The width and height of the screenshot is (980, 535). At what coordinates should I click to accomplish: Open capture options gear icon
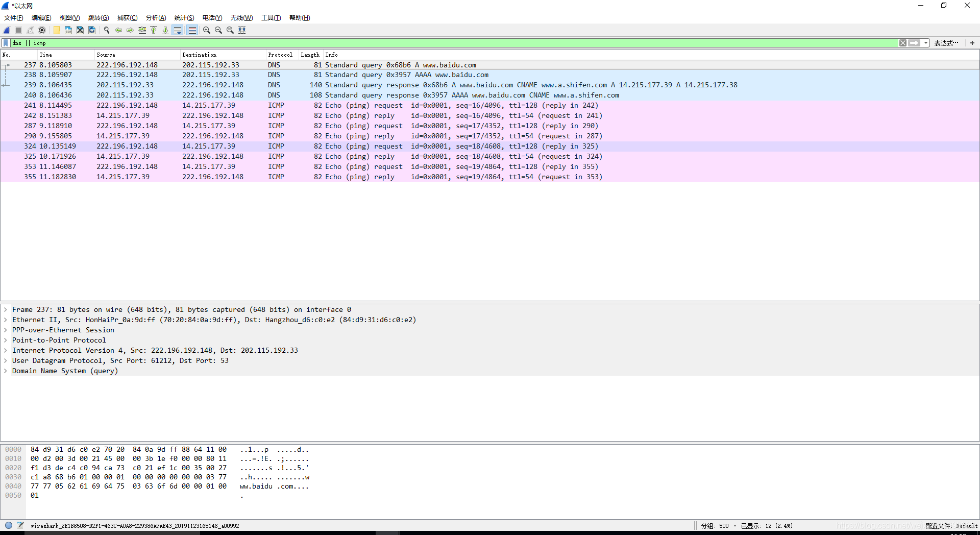click(x=42, y=30)
